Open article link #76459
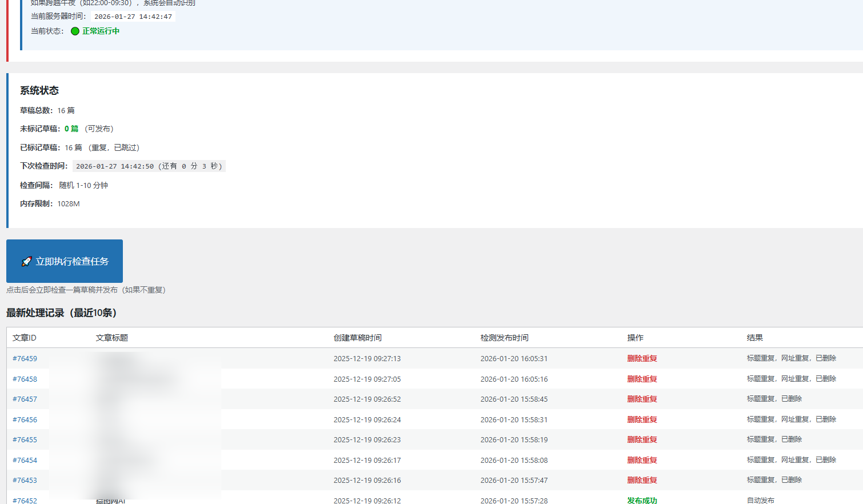Screen dimensions: 863x504 pyautogui.click(x=25, y=359)
